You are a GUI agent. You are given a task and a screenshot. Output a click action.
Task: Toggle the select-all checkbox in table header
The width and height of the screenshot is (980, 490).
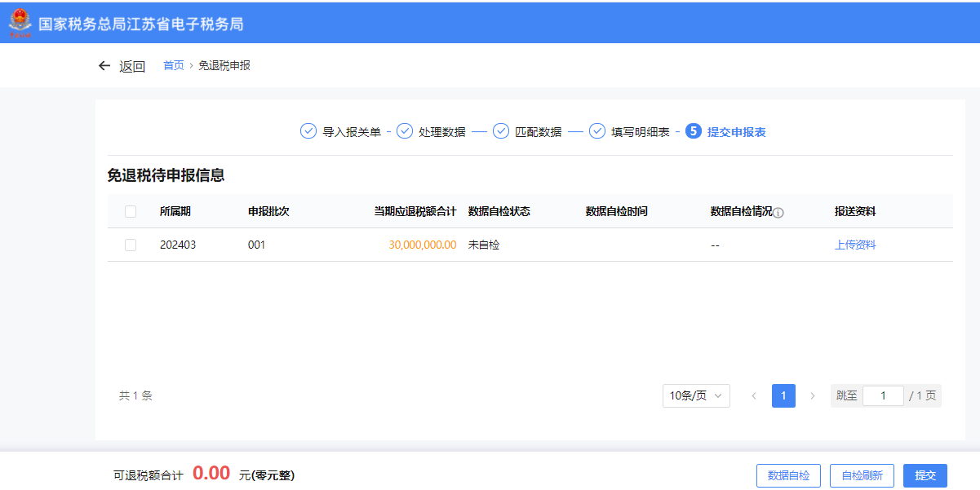(x=131, y=212)
